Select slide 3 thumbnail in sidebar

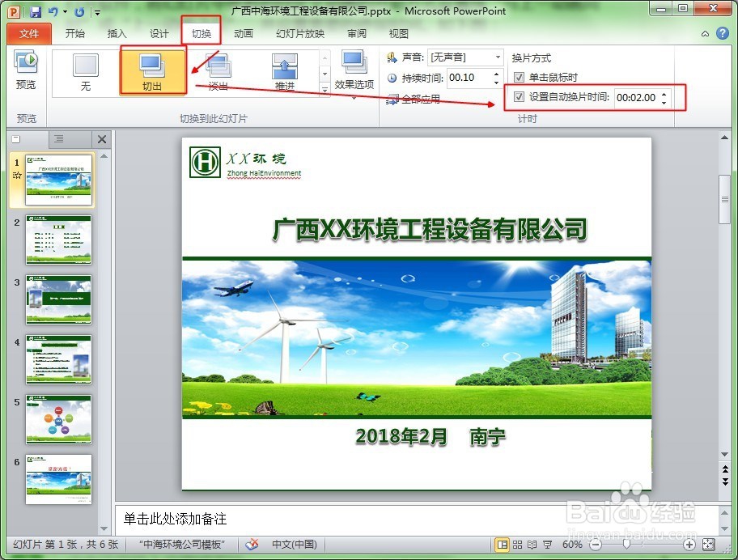click(x=58, y=299)
